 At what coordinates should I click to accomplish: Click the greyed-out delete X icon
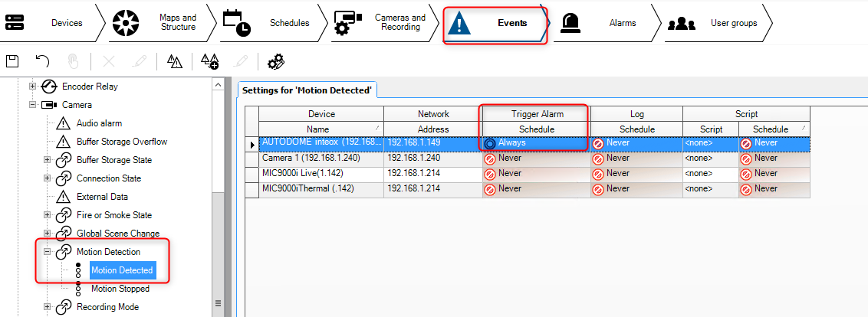(x=109, y=61)
